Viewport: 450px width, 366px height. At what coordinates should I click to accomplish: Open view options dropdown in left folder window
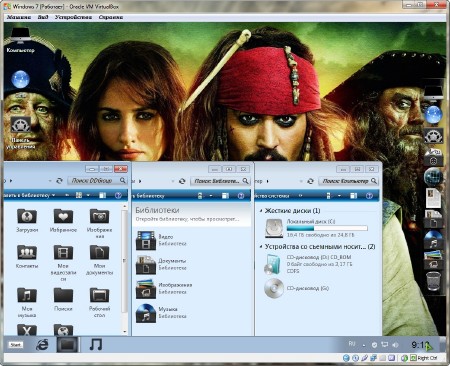pos(88,195)
